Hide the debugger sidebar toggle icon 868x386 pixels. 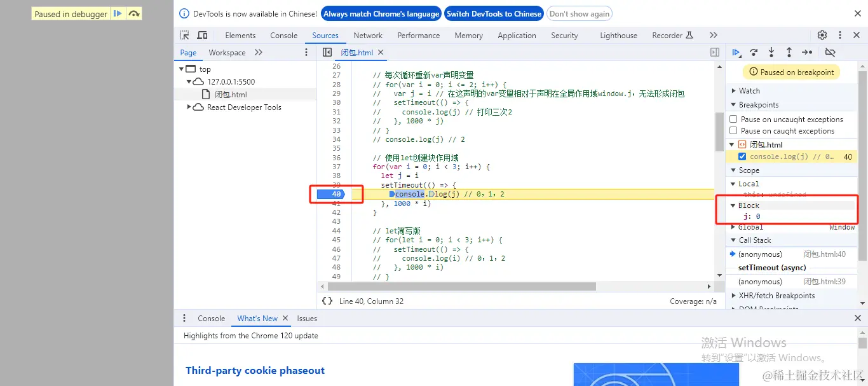pyautogui.click(x=715, y=53)
